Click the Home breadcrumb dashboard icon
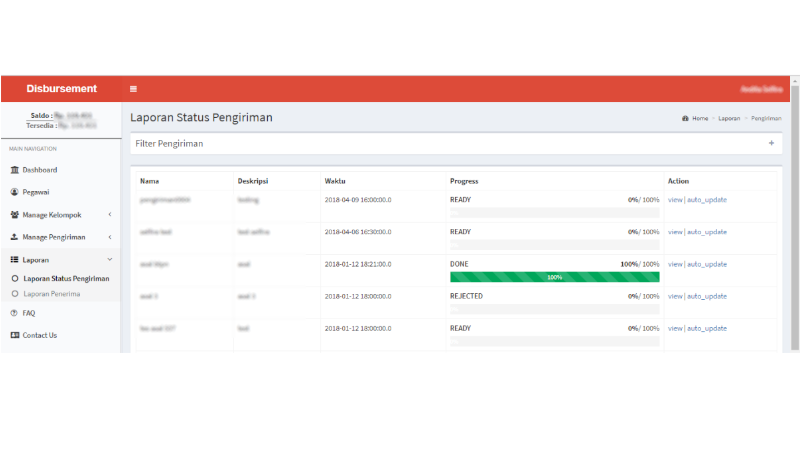Image resolution: width=800 pixels, height=449 pixels. (685, 118)
